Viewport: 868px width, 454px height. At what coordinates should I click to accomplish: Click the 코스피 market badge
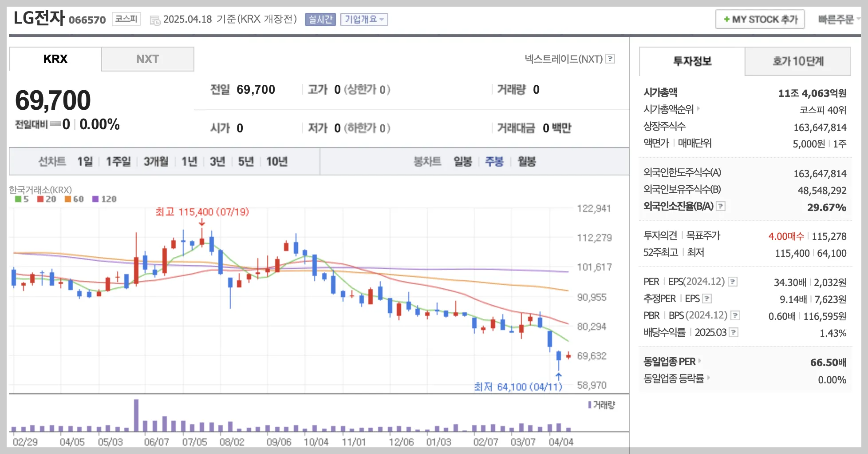pyautogui.click(x=126, y=19)
